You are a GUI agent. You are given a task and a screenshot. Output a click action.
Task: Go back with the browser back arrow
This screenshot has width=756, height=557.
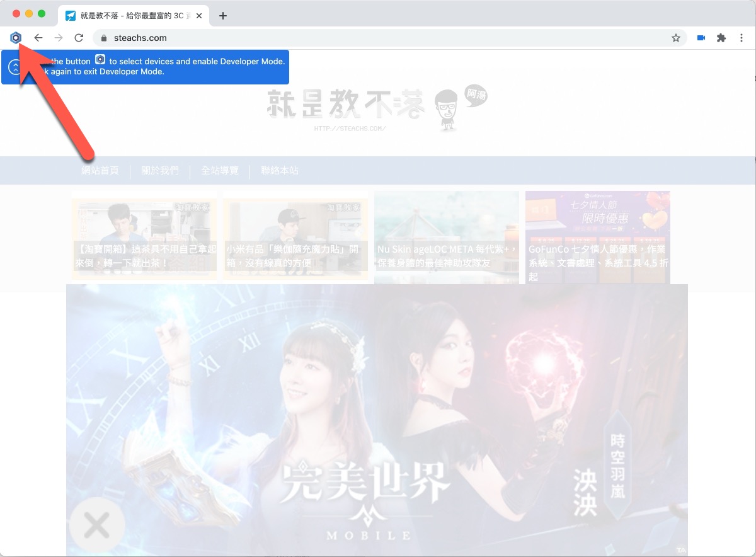click(38, 38)
